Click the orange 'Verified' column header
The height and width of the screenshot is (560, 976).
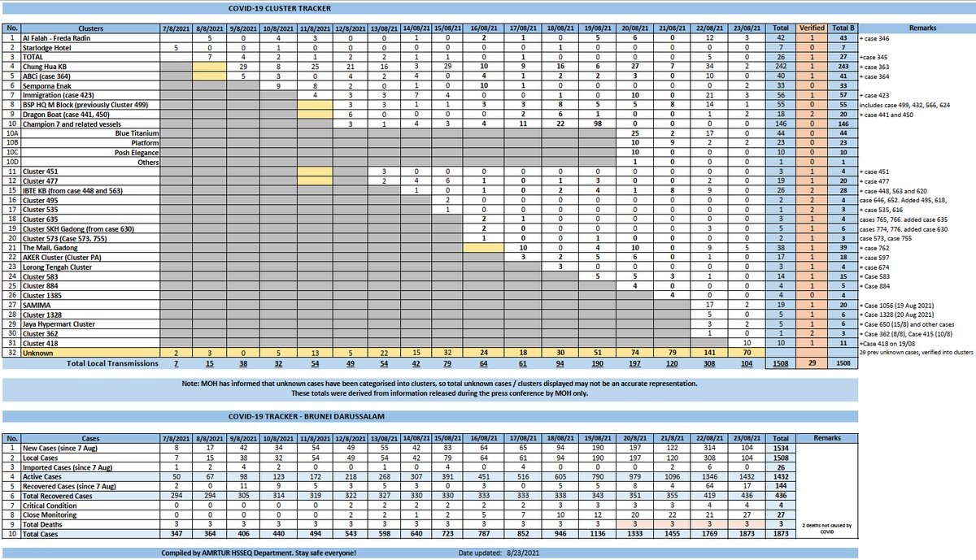point(812,28)
